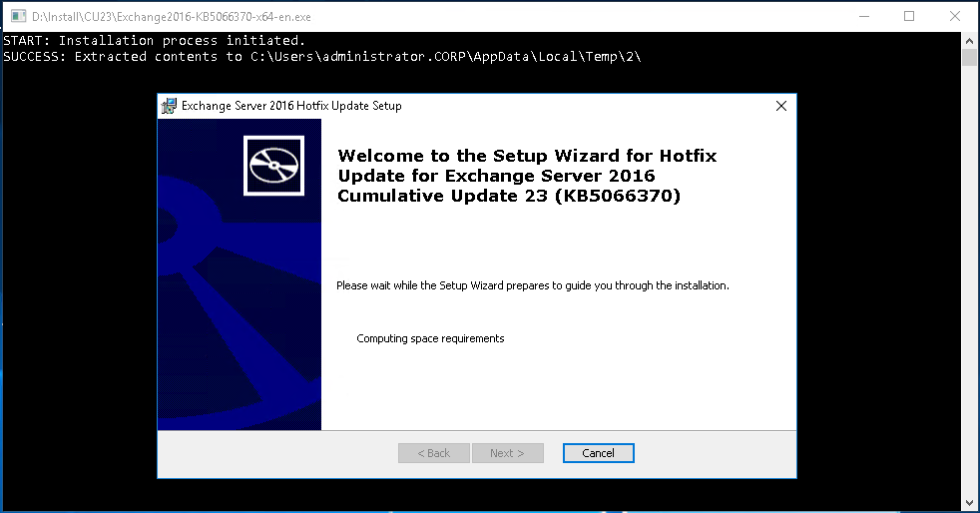Close the Hotfix Update Setup dialog

(780, 106)
